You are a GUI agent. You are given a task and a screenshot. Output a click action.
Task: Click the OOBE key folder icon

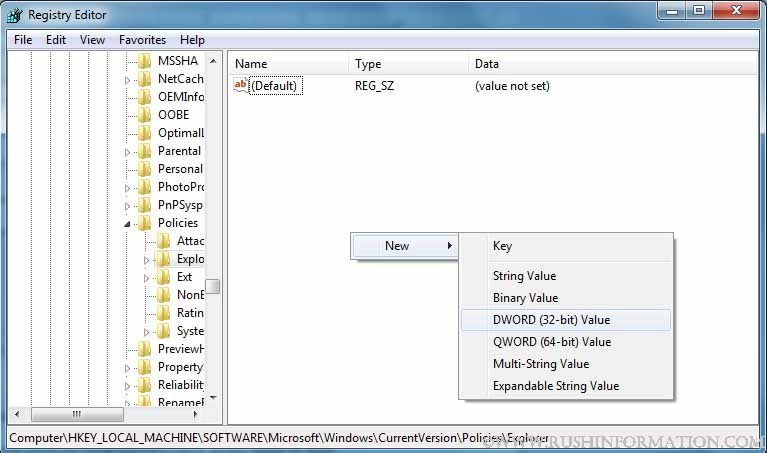click(x=145, y=115)
